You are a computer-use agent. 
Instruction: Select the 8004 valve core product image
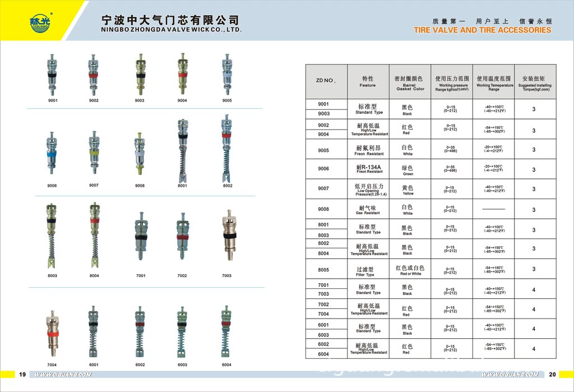(94, 236)
